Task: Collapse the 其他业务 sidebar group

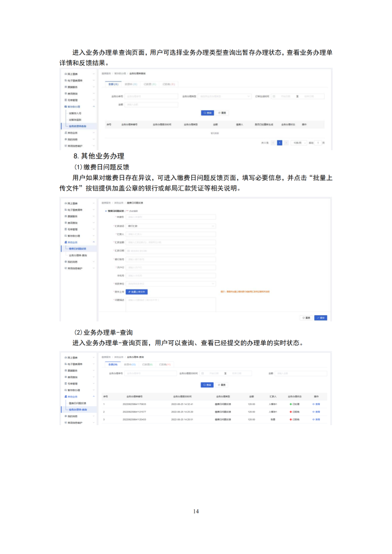Action: click(x=94, y=242)
